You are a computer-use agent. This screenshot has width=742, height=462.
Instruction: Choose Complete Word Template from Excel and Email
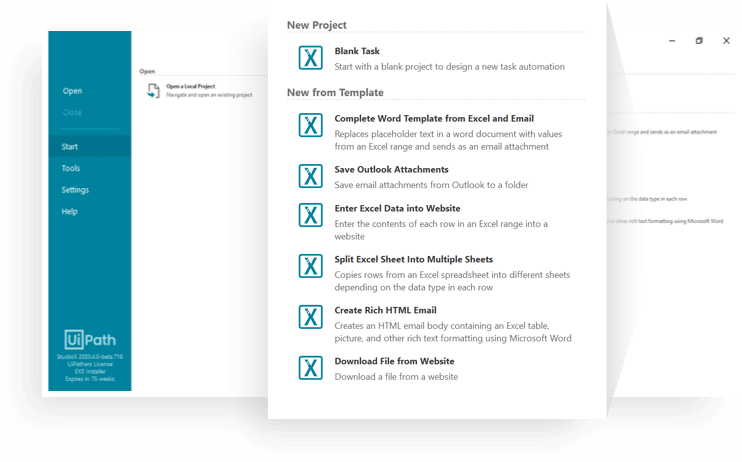point(434,119)
